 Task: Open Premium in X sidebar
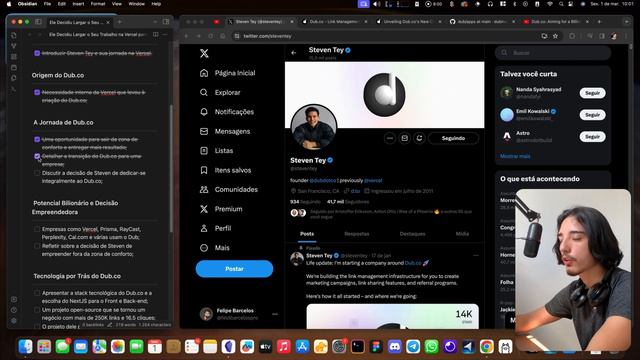pos(221,209)
